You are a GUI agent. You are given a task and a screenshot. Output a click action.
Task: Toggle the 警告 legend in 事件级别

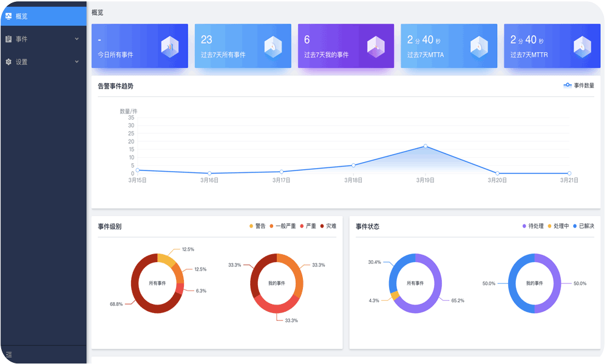click(257, 226)
